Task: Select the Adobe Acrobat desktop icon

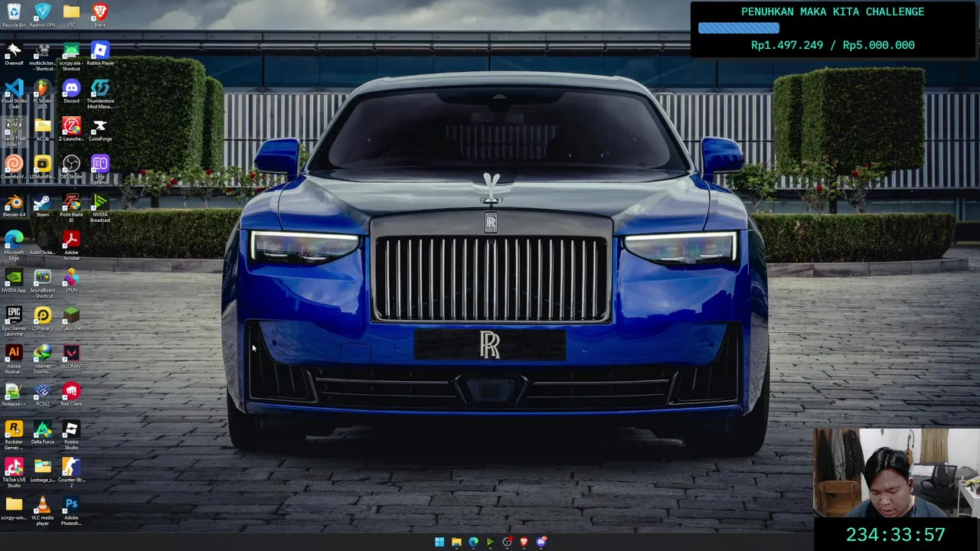Action: (x=71, y=246)
